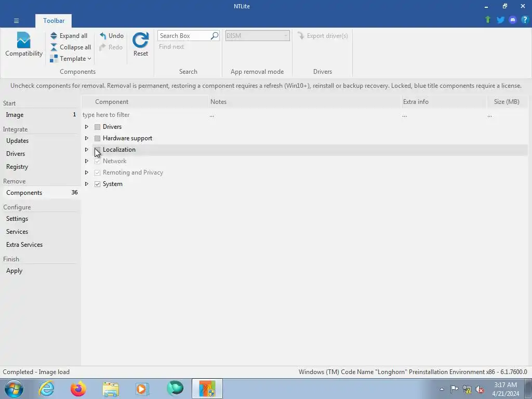Open the Settings page

click(x=41, y=219)
